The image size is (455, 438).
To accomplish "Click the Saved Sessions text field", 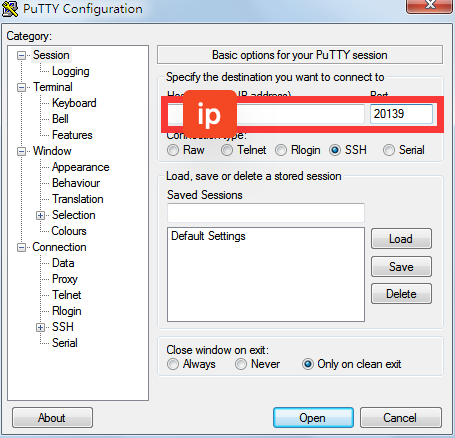I will tap(266, 213).
